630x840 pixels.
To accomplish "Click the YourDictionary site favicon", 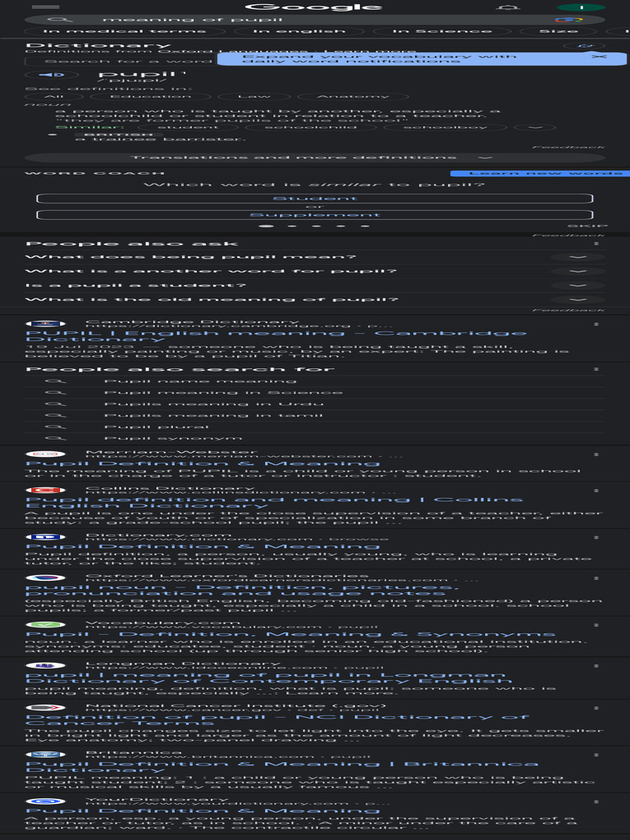I will [46, 801].
